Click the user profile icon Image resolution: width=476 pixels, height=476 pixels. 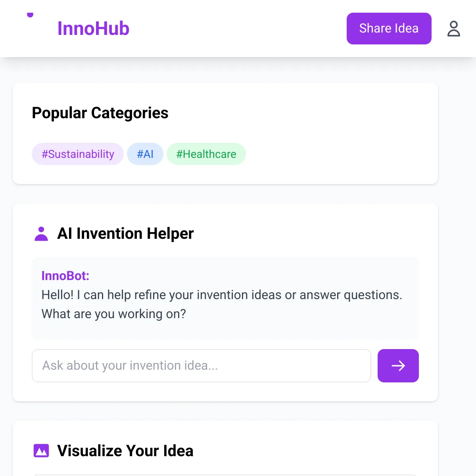click(453, 29)
